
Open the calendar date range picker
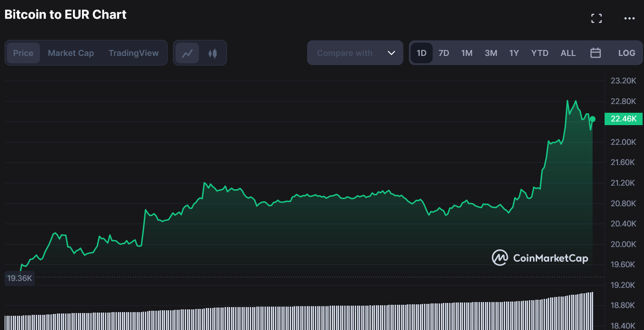(x=596, y=53)
